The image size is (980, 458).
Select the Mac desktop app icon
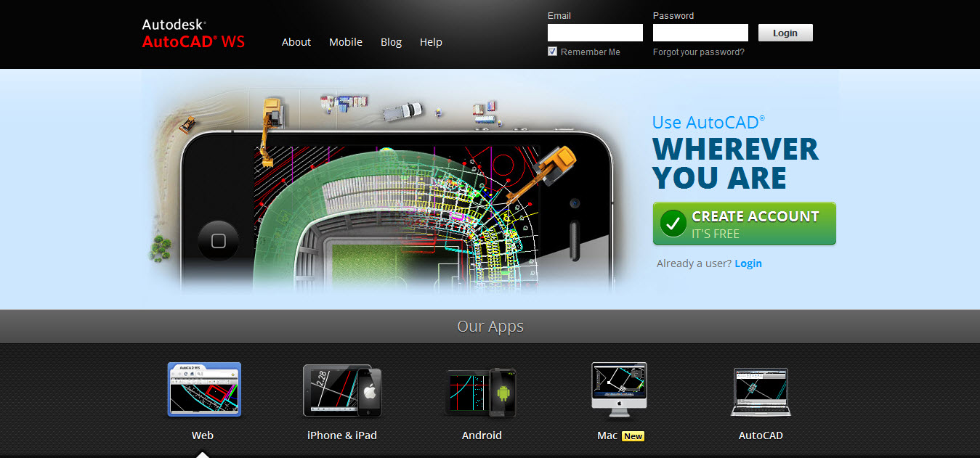point(618,390)
